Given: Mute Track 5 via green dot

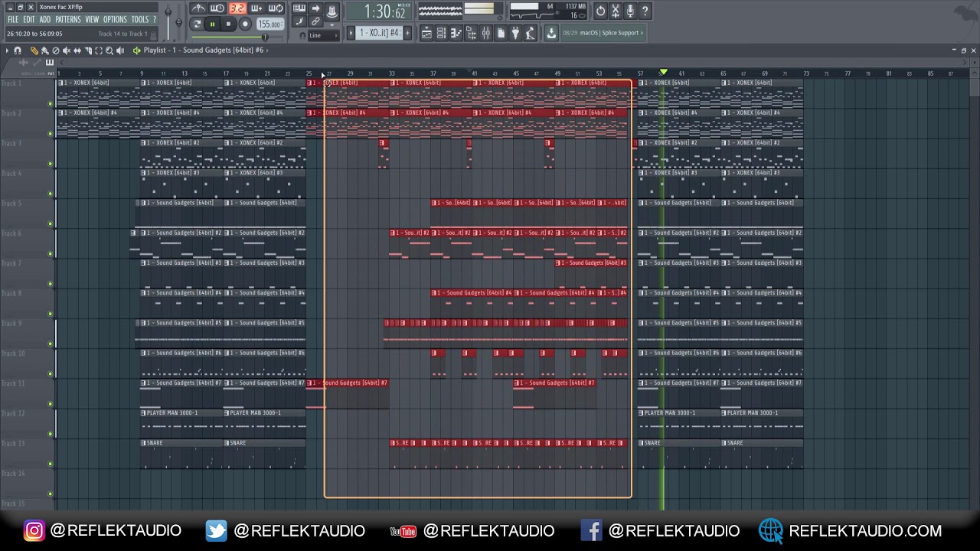Looking at the screenshot, I should 51,224.
